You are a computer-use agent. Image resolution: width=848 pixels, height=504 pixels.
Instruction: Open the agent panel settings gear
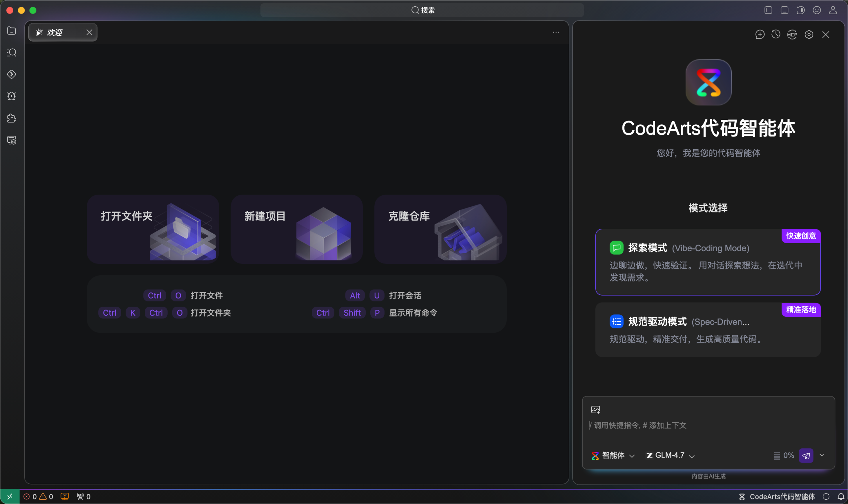(x=809, y=34)
